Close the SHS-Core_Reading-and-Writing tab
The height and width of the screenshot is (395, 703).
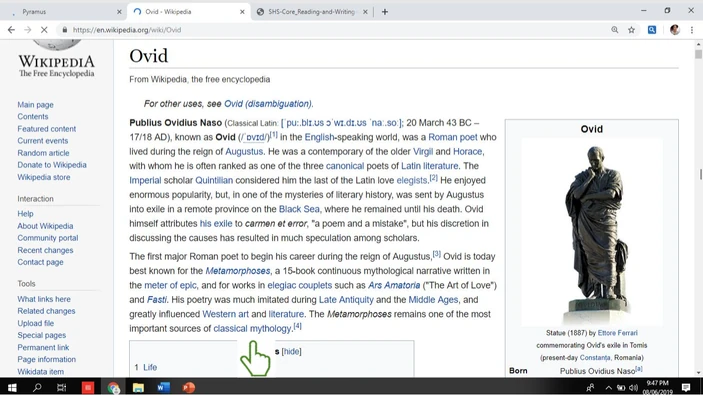365,12
